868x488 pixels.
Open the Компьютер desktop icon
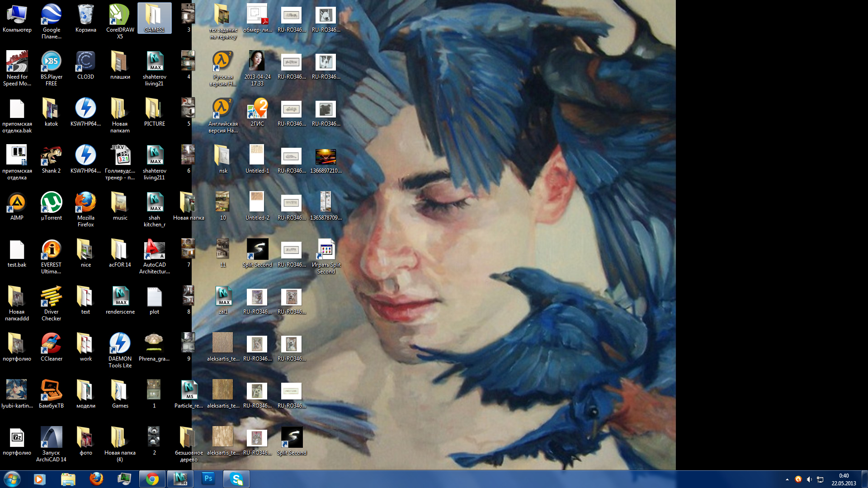[x=17, y=19]
